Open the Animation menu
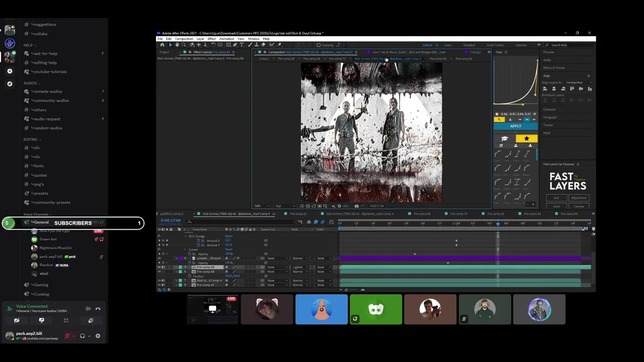 (x=226, y=39)
